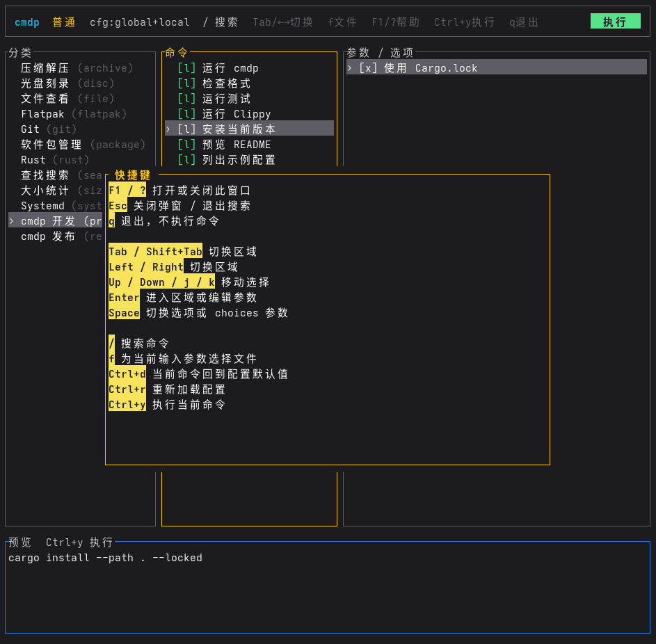
Task: Click the green 执行 button
Action: (x=615, y=22)
